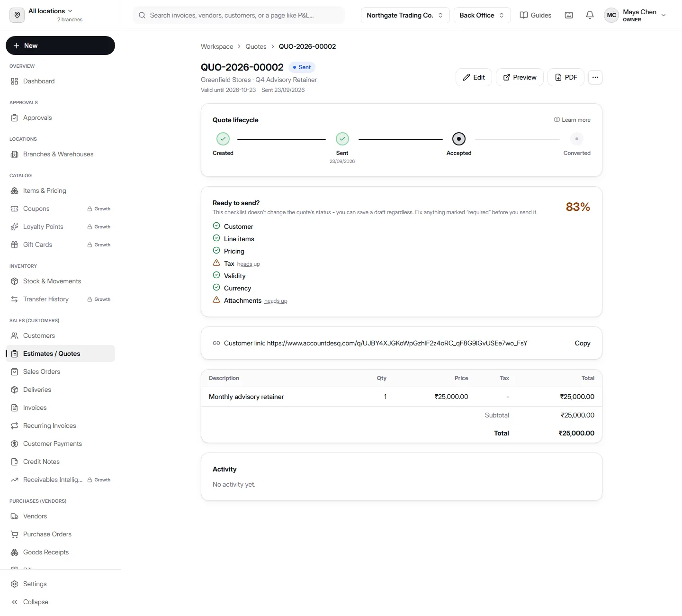This screenshot has width=682, height=616.
Task: Click the Settings gear icon
Action: [15, 584]
